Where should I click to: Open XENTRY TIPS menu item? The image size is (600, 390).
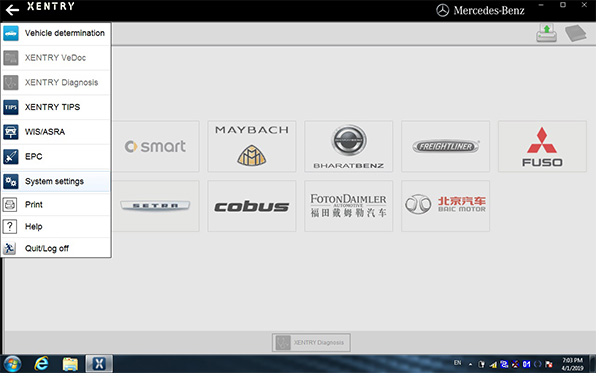click(56, 107)
